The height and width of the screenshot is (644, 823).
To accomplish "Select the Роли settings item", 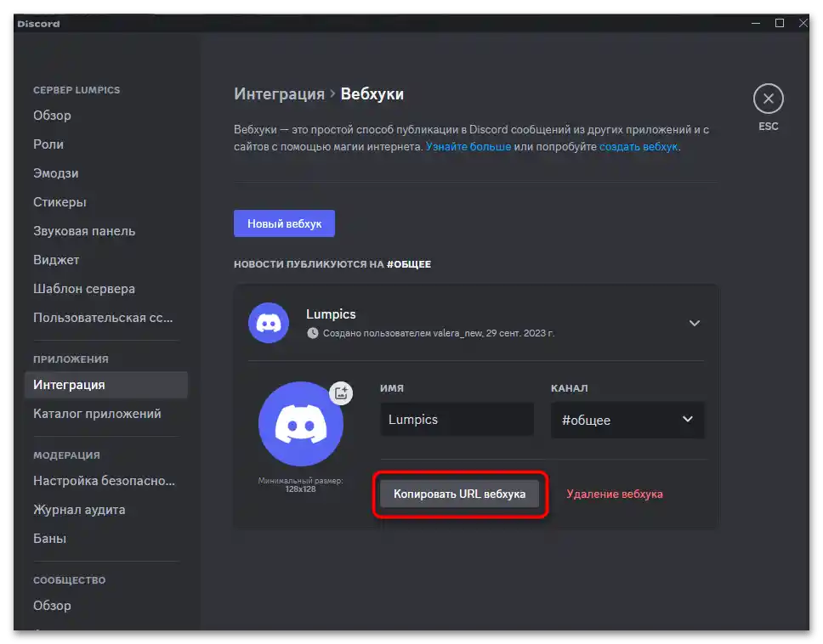I will (x=48, y=144).
